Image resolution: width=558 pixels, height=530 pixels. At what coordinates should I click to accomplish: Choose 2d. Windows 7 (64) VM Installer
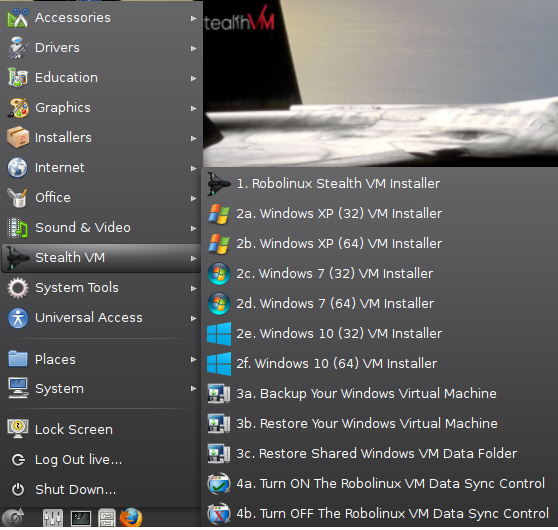pos(379,304)
